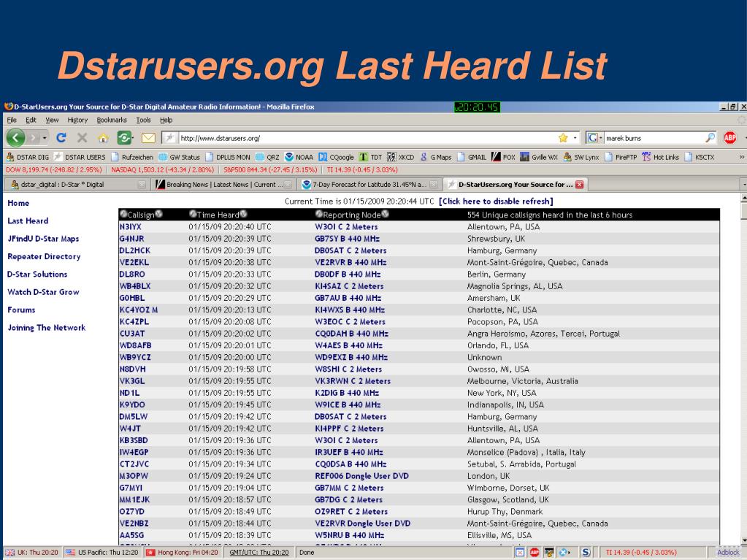
Task: Open the Forums sidebar link
Action: point(21,310)
